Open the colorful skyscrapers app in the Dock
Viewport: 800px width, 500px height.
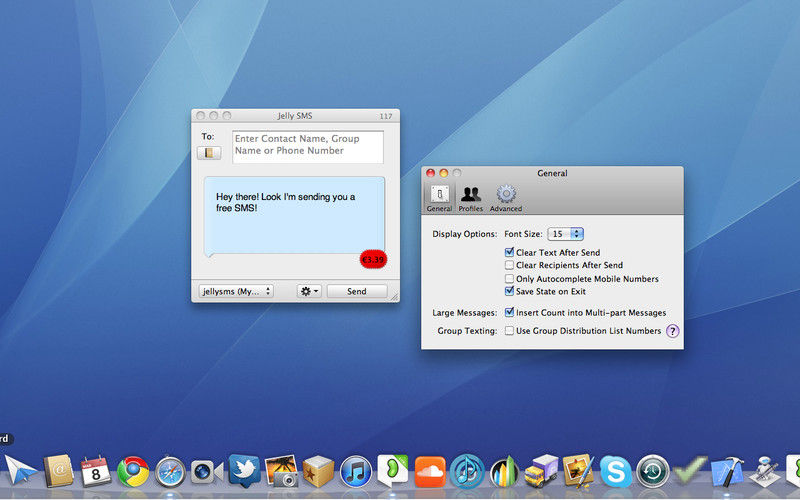pyautogui.click(x=505, y=472)
